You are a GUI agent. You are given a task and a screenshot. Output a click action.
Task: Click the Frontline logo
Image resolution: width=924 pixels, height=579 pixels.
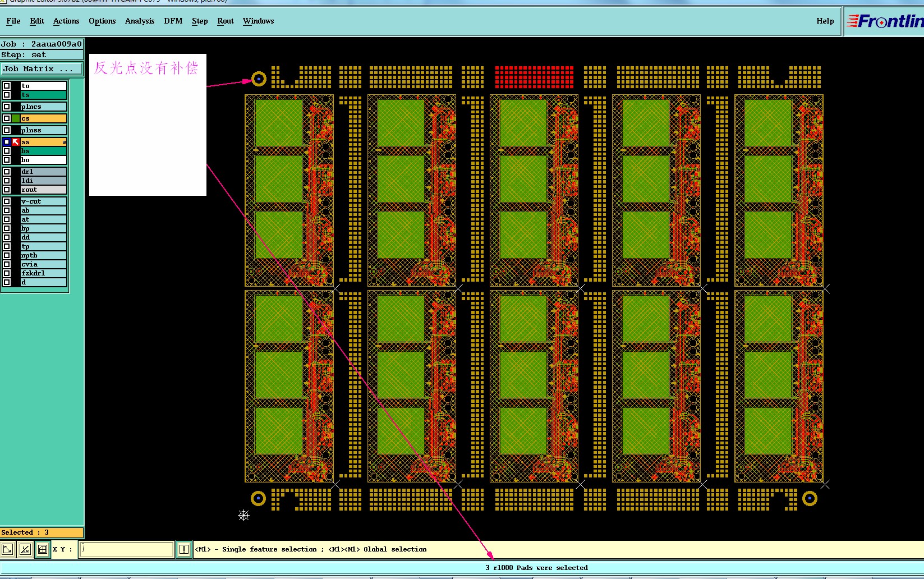click(x=885, y=21)
